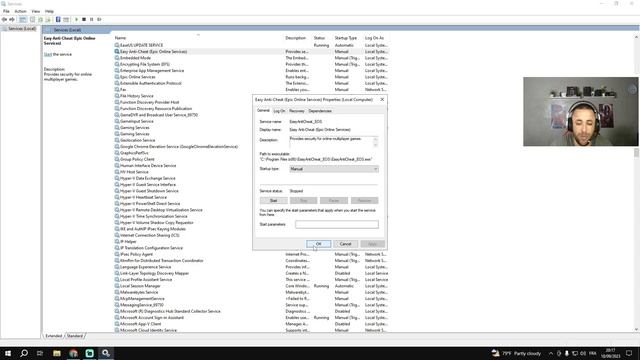Switch to Dependencies tab in Properties
Image resolution: width=640 pixels, height=360 pixels.
(x=320, y=111)
